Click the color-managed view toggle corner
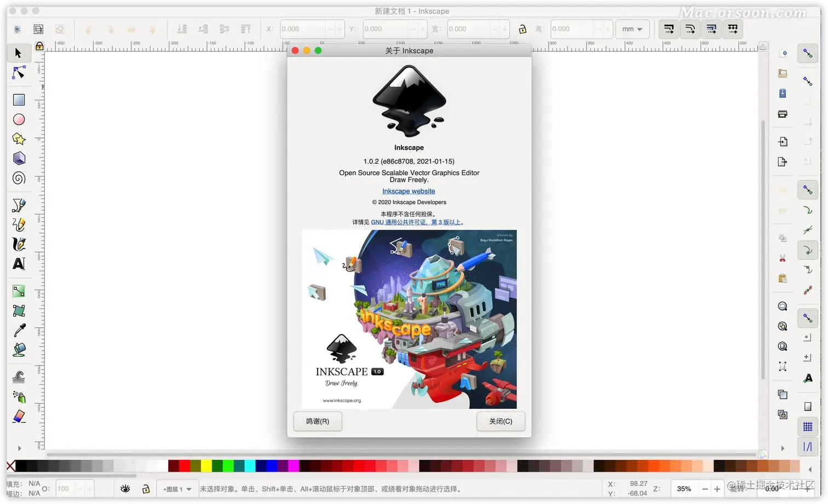Screen dimensions: 828x504 tap(763, 454)
